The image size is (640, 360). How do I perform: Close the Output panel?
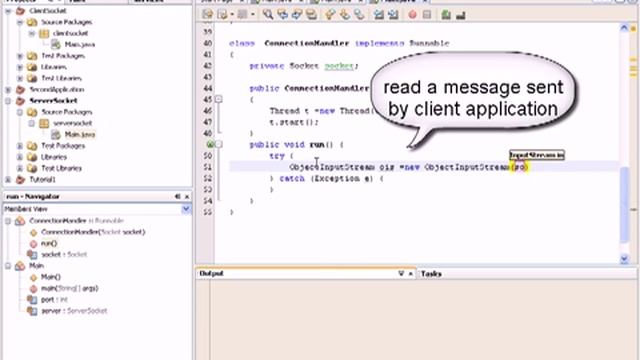(411, 273)
